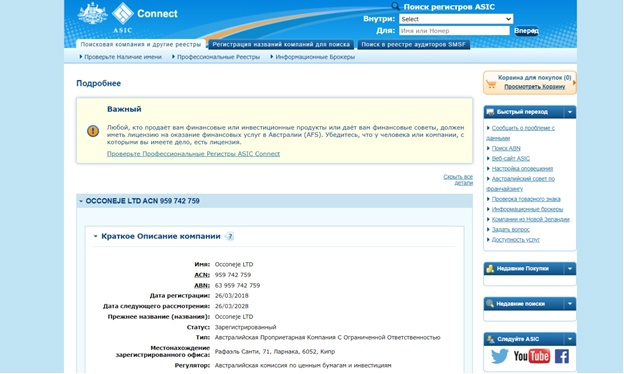Click Скрыть все детали link

458,179
